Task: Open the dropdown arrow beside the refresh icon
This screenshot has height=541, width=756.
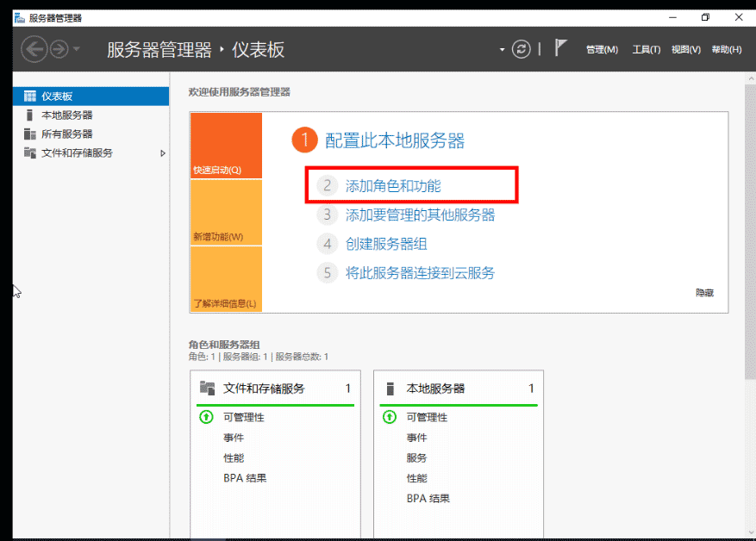Action: coord(501,49)
